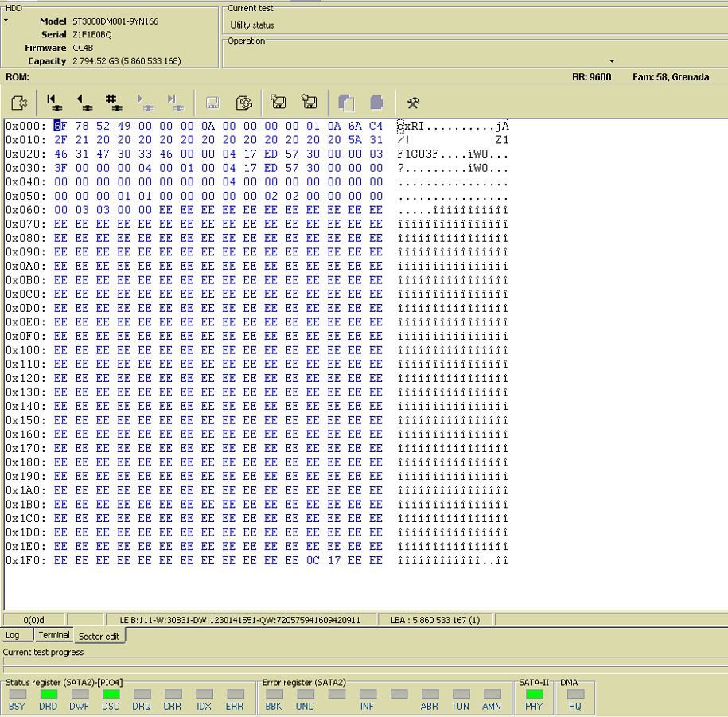Click Fam: 58, Grenada label
Screen dimensions: 728x717
click(x=671, y=77)
